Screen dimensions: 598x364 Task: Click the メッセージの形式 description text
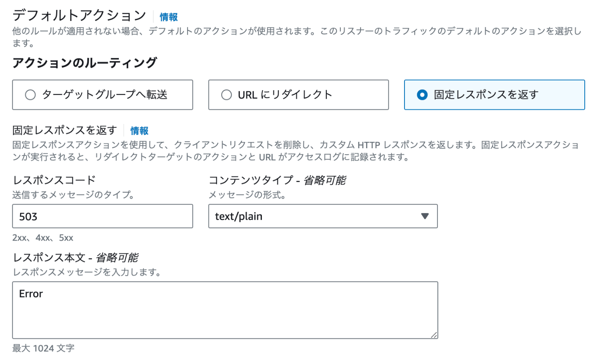coord(247,196)
